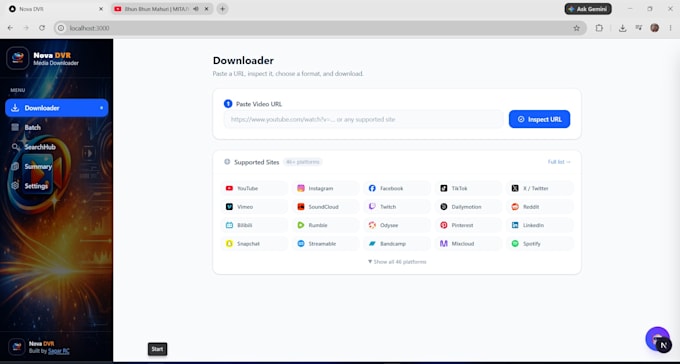This screenshot has height=364, width=680.
Task: Close the Nova DVR browser tab
Action: coord(101,9)
